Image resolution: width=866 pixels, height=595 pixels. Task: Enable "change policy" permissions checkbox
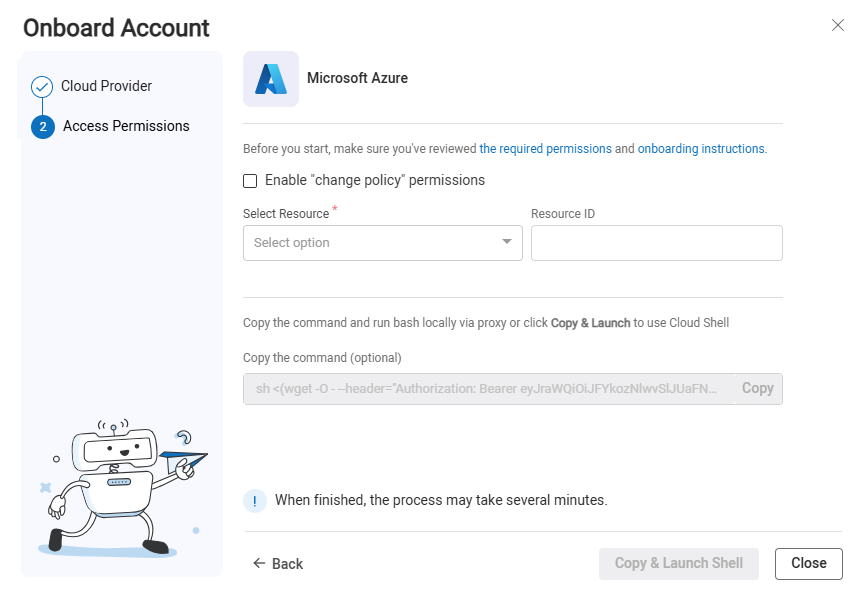(x=250, y=181)
